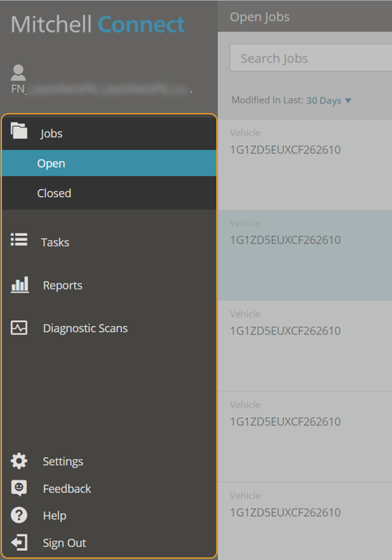392x560 pixels.
Task: Open the Feedback link
Action: point(67,488)
